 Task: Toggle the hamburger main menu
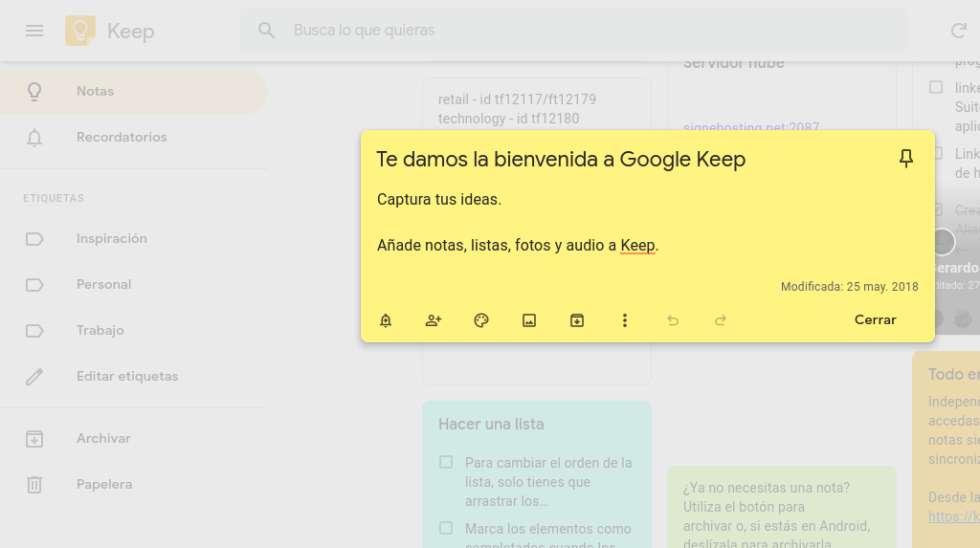pyautogui.click(x=34, y=31)
